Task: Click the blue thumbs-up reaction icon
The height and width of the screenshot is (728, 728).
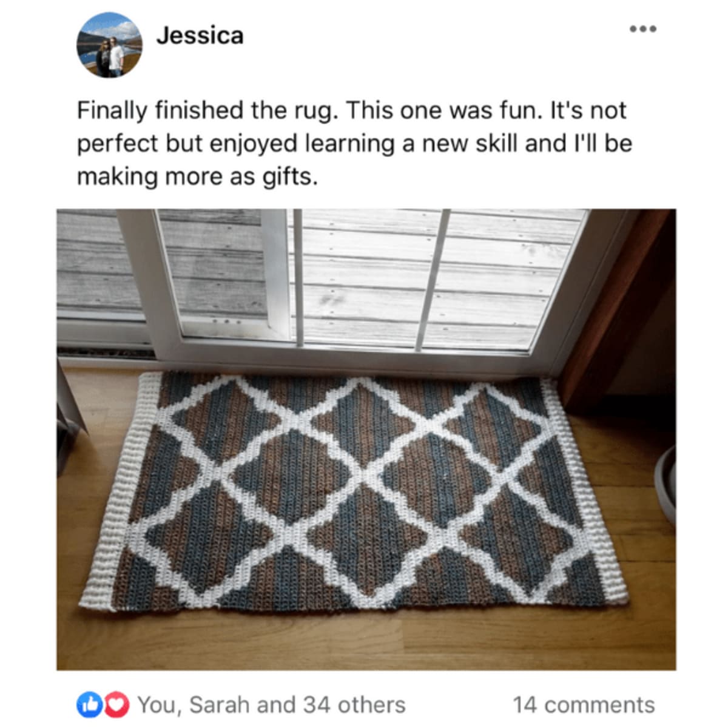Action: 87,704
